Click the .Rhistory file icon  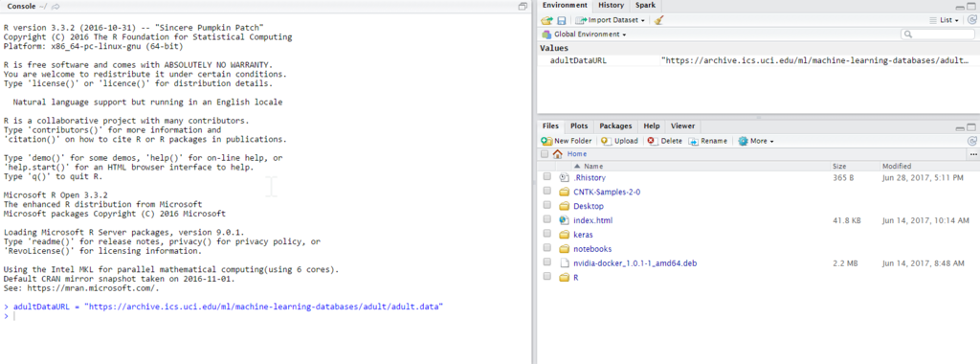[x=564, y=177]
